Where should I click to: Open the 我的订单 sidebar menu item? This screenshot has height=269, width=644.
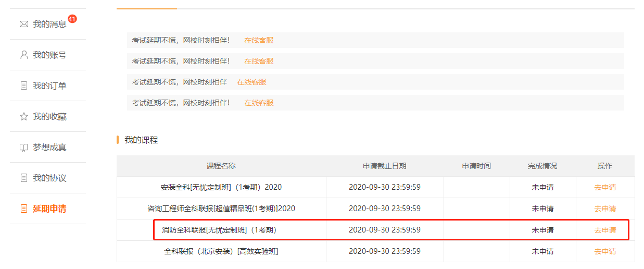pyautogui.click(x=49, y=85)
